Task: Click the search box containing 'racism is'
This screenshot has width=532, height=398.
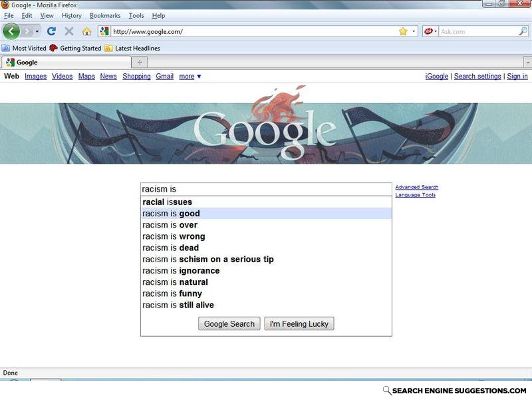Action: pos(267,189)
